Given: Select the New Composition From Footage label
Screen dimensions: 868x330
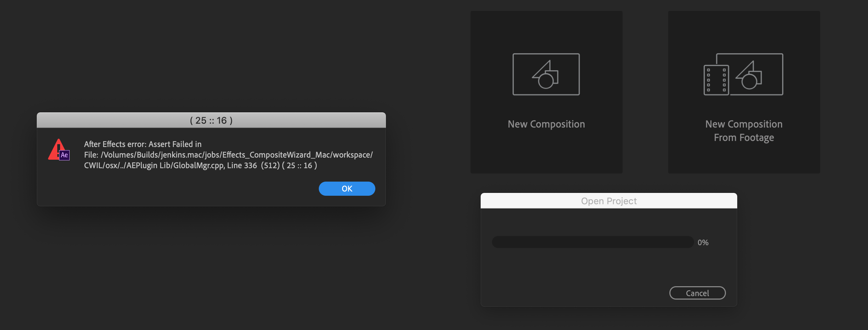Looking at the screenshot, I should (744, 131).
